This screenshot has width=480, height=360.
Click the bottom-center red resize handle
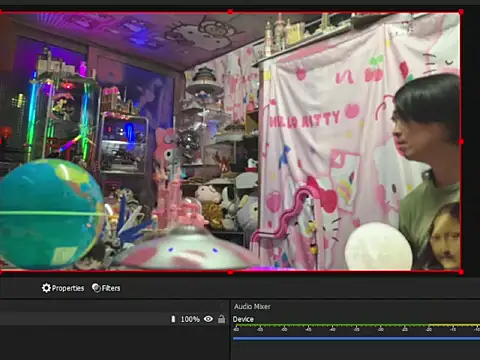[230, 273]
